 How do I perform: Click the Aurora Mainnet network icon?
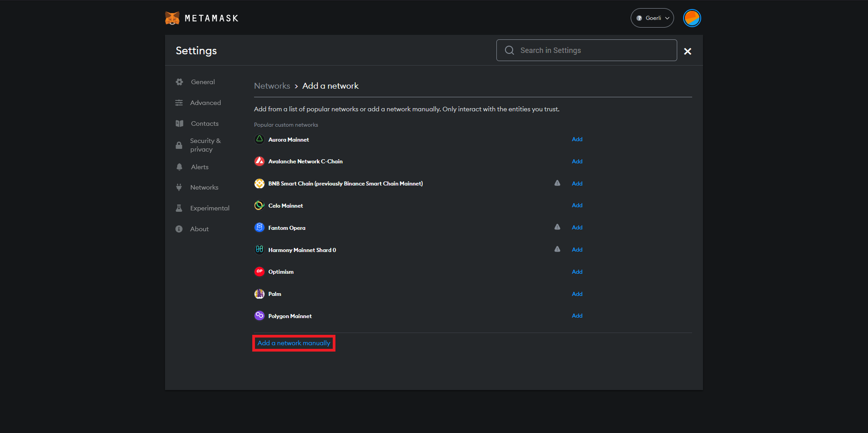coord(259,139)
